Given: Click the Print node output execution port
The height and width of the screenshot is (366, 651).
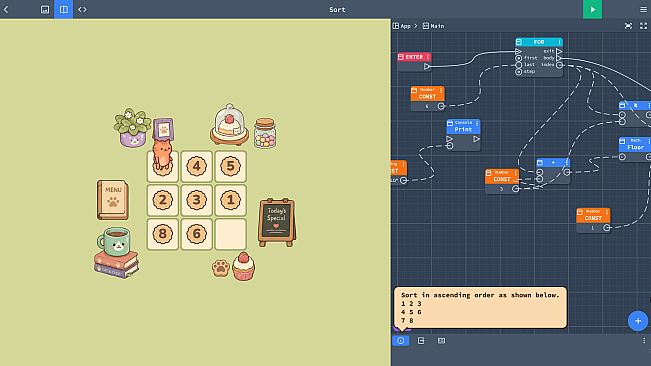Looking at the screenshot, I should pos(476,139).
